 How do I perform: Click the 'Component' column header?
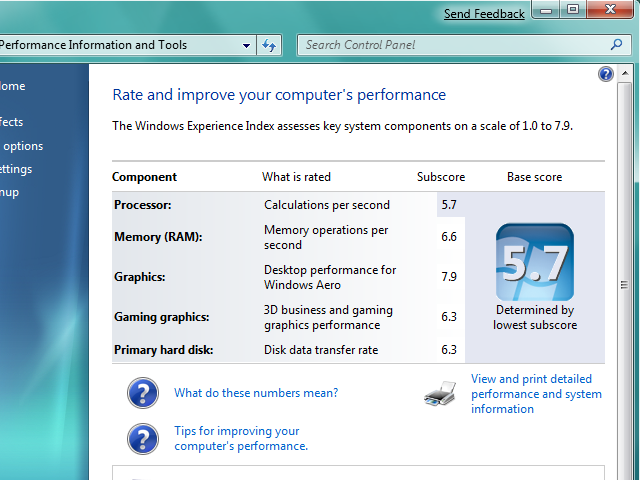click(144, 177)
